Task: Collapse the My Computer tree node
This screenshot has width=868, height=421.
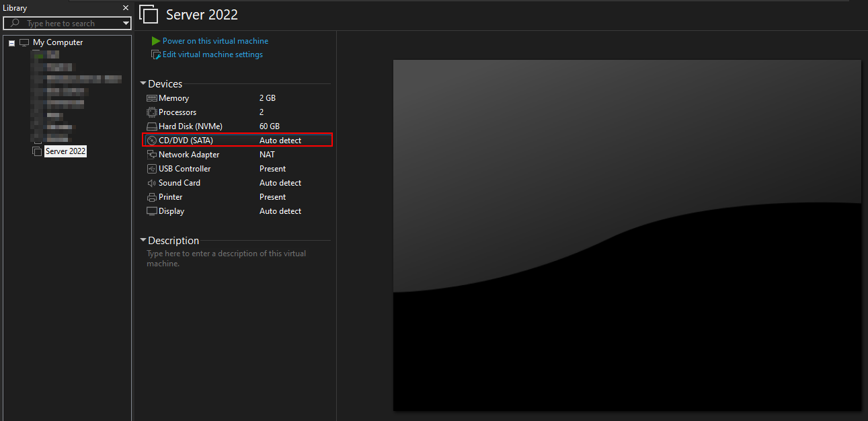Action: [11, 43]
